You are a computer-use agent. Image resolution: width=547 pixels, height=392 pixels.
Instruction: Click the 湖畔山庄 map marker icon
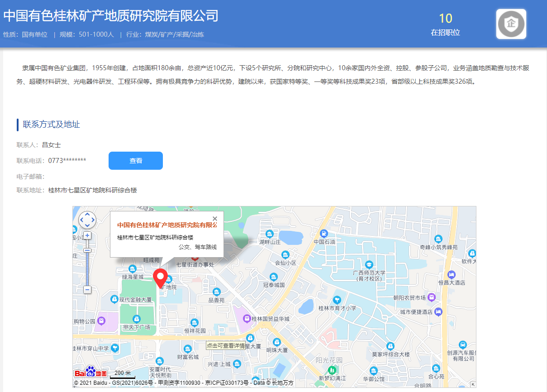coord(270,234)
